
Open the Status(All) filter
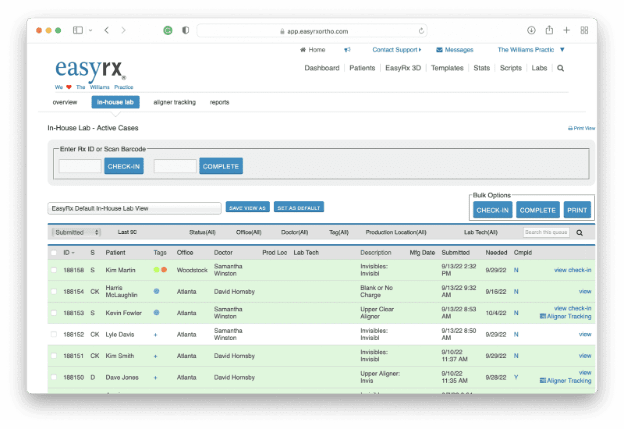pos(202,232)
